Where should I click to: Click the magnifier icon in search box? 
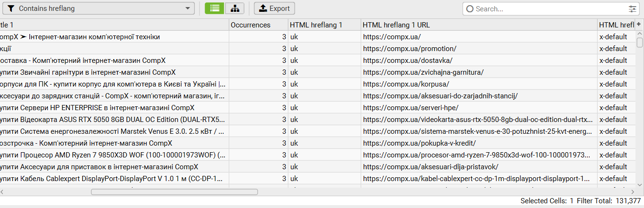click(x=470, y=9)
